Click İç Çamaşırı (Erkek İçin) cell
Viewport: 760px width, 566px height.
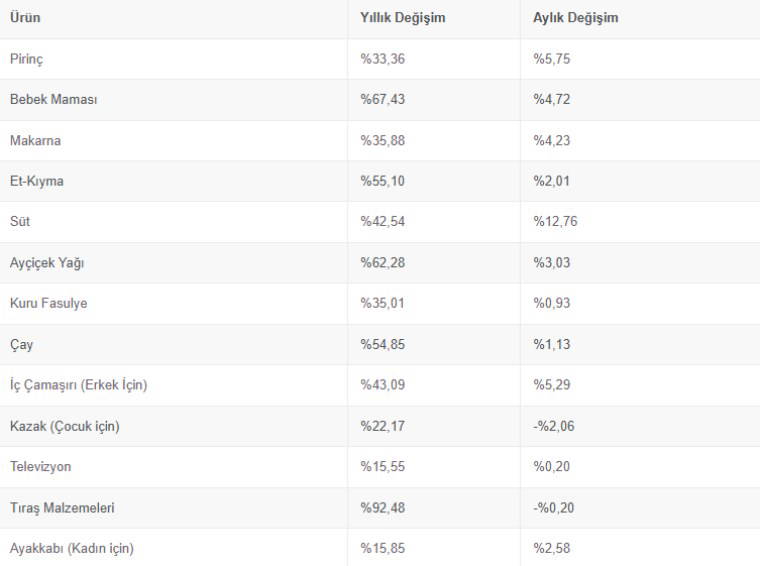78,385
